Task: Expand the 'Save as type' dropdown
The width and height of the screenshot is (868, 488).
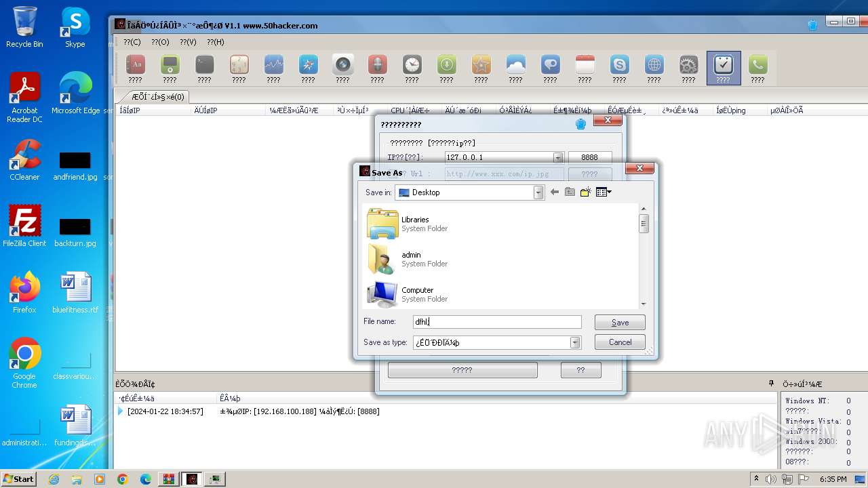Action: point(575,342)
